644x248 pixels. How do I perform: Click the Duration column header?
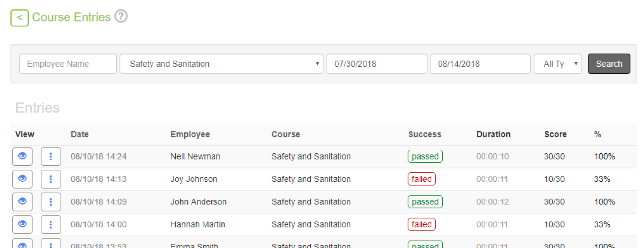(x=493, y=134)
